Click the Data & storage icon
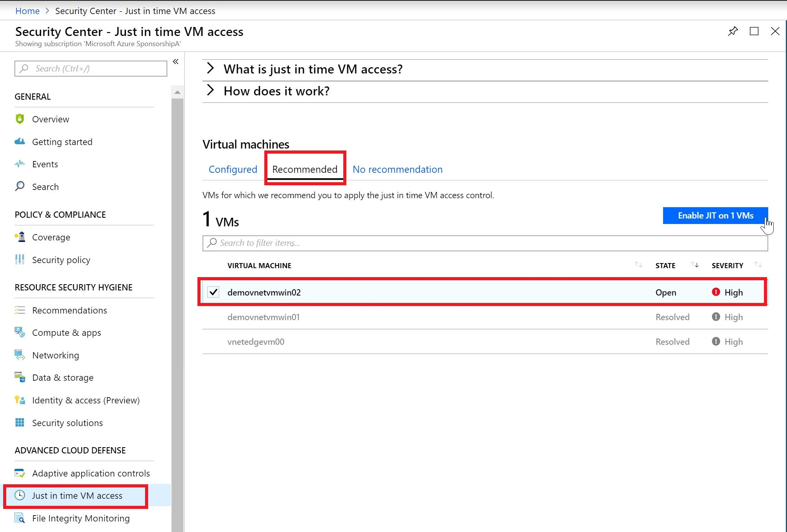Viewport: 787px width, 532px height. point(20,377)
